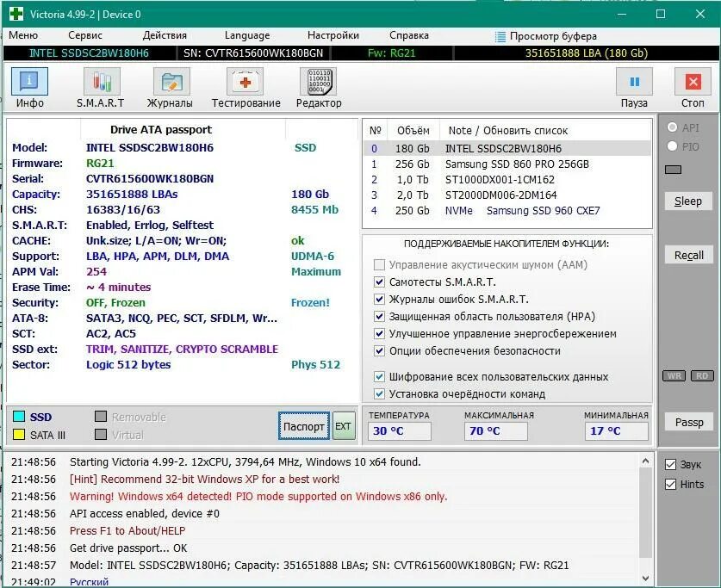Toggle Установка очерёдности команд checkbox
The image size is (721, 588).
coord(379,393)
